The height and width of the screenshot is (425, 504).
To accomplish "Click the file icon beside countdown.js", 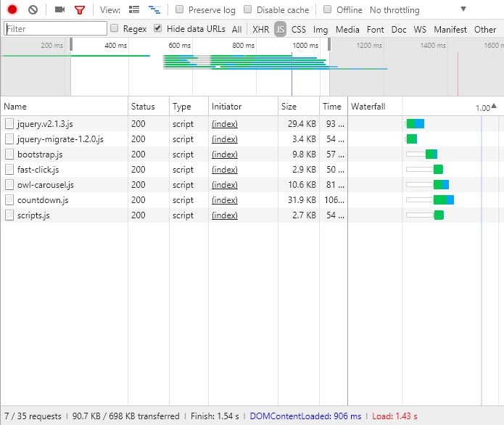I will point(9,200).
